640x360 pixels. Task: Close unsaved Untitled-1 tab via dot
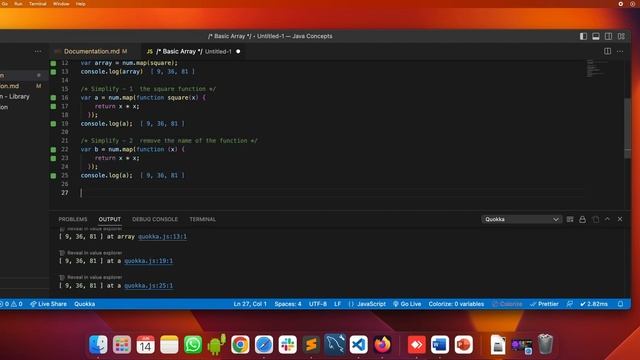point(238,51)
